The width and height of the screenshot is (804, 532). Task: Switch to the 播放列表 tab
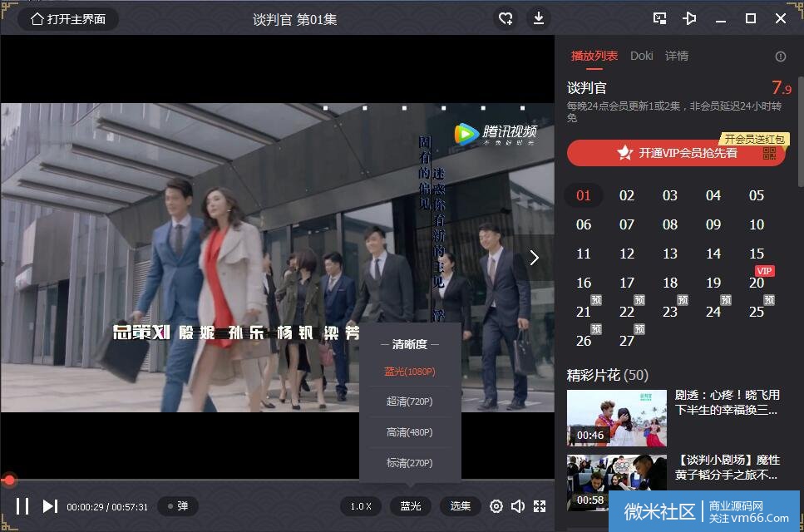click(594, 56)
